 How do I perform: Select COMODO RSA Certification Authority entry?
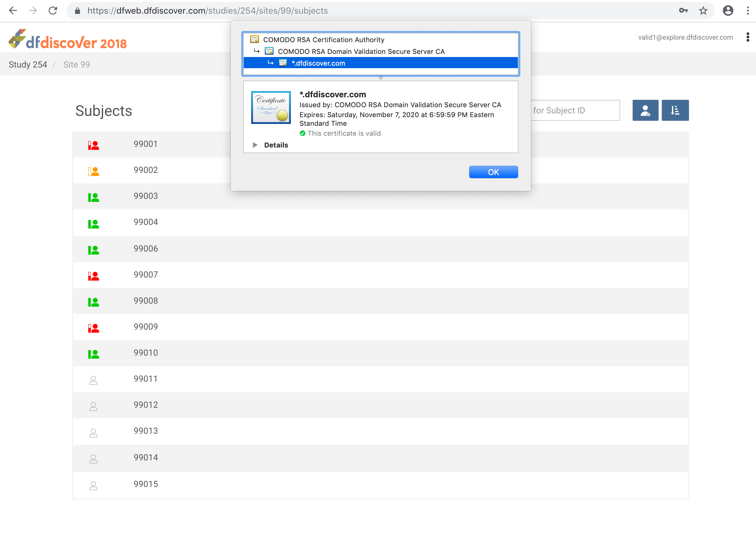(x=323, y=40)
